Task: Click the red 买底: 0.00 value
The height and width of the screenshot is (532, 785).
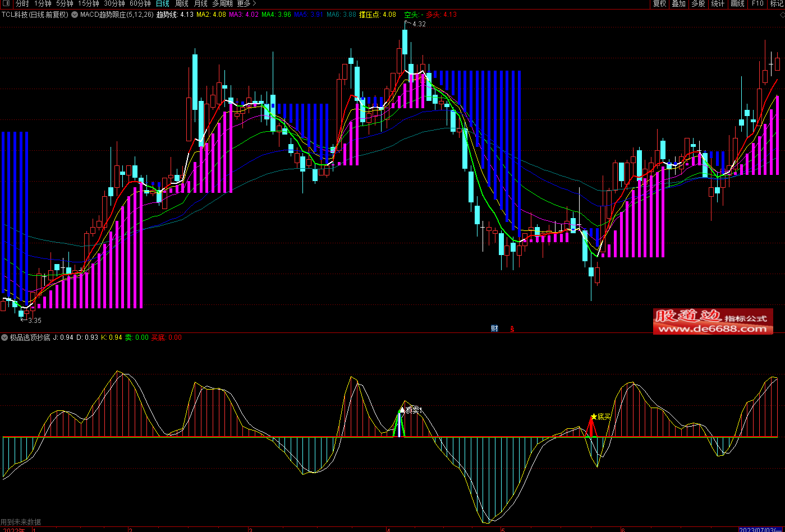Action: pos(167,337)
